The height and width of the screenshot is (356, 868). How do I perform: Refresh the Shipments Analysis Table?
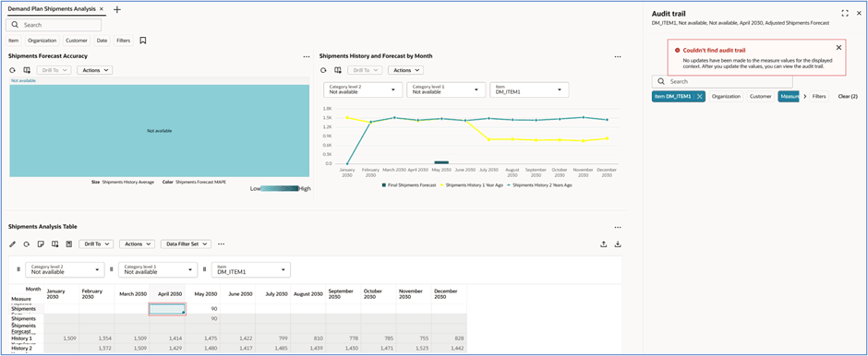pyautogui.click(x=26, y=243)
